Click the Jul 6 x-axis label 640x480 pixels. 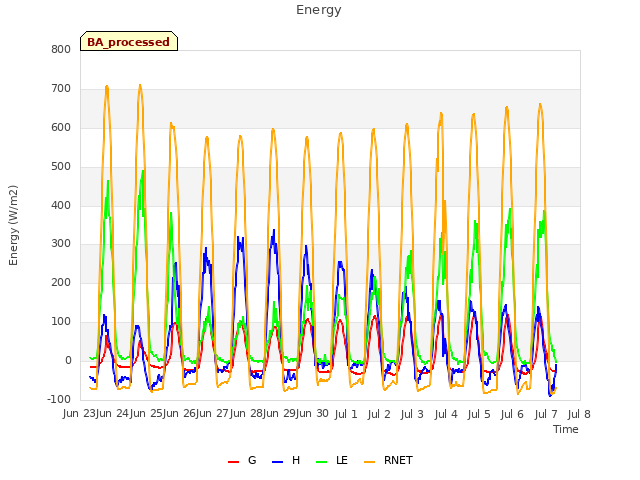(512, 414)
